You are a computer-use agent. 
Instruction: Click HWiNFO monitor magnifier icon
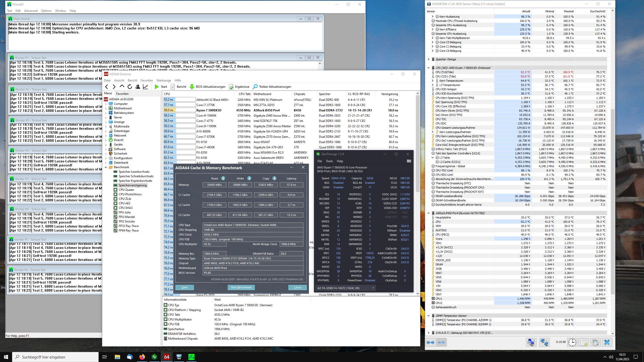[531, 342]
